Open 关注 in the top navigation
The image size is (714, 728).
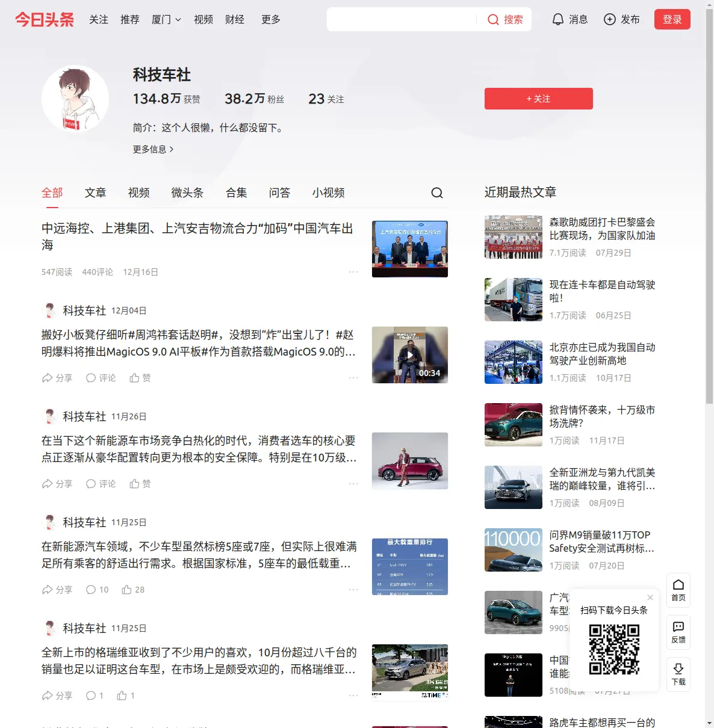coord(99,19)
